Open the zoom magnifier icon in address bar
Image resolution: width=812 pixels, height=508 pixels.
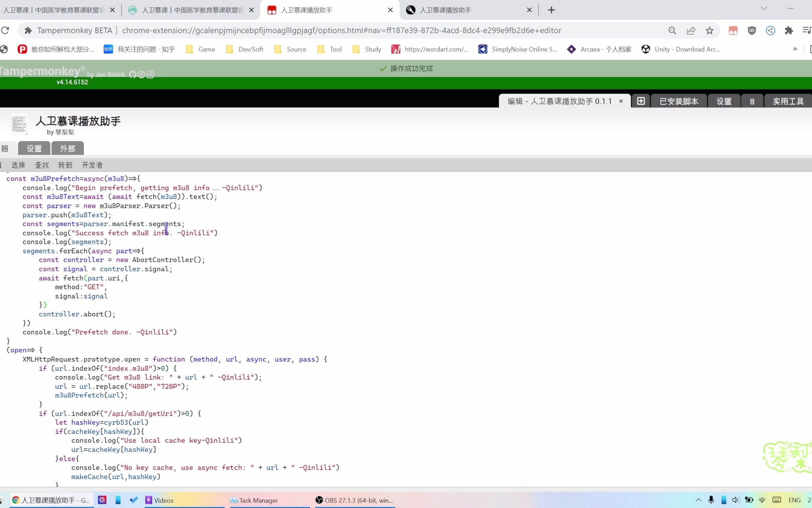click(672, 30)
